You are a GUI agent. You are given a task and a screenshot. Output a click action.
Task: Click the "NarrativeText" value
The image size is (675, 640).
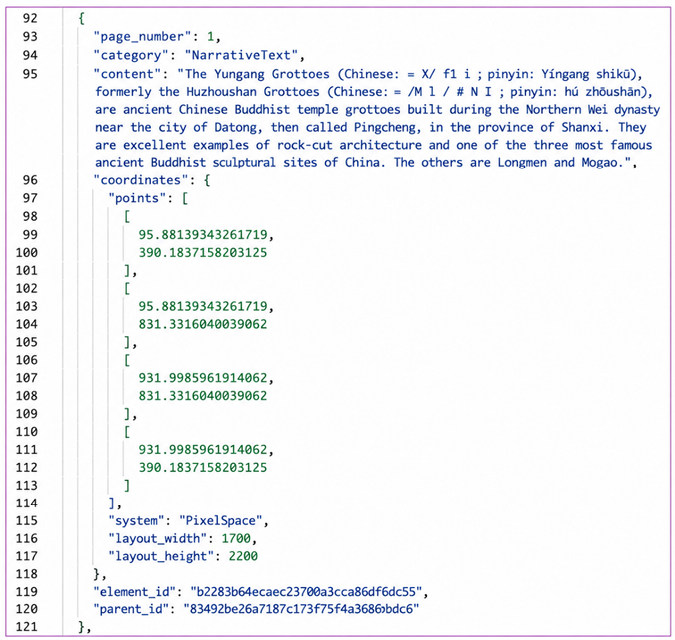pyautogui.click(x=242, y=56)
